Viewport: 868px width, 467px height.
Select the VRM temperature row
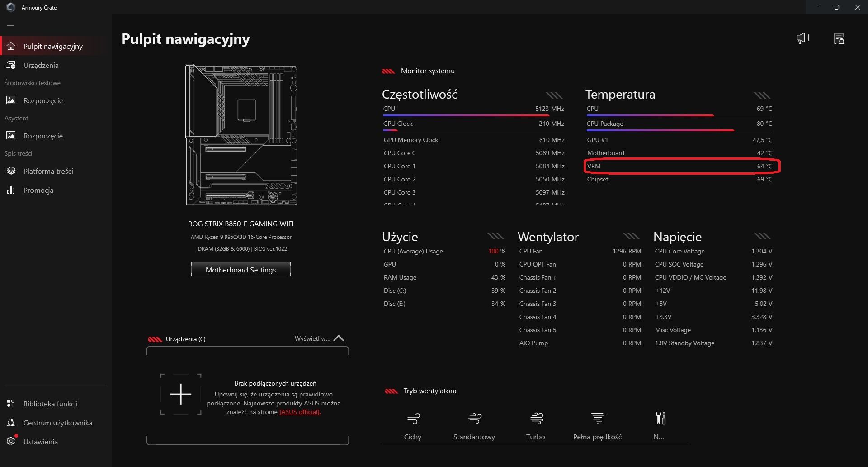(x=679, y=166)
